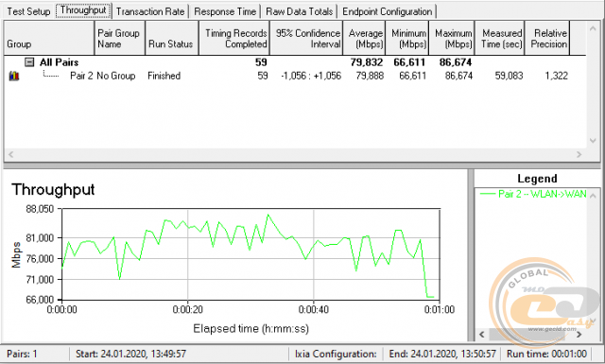Click the -1,056 : +1,056 confidence value
The height and width of the screenshot is (364, 605).
click(x=311, y=76)
